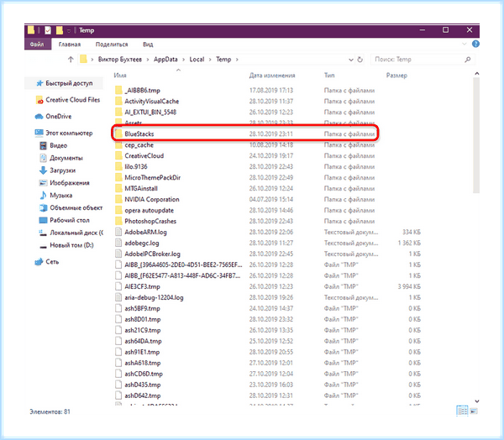Select the CreativeCloud folder
504x440 pixels.
click(x=144, y=156)
